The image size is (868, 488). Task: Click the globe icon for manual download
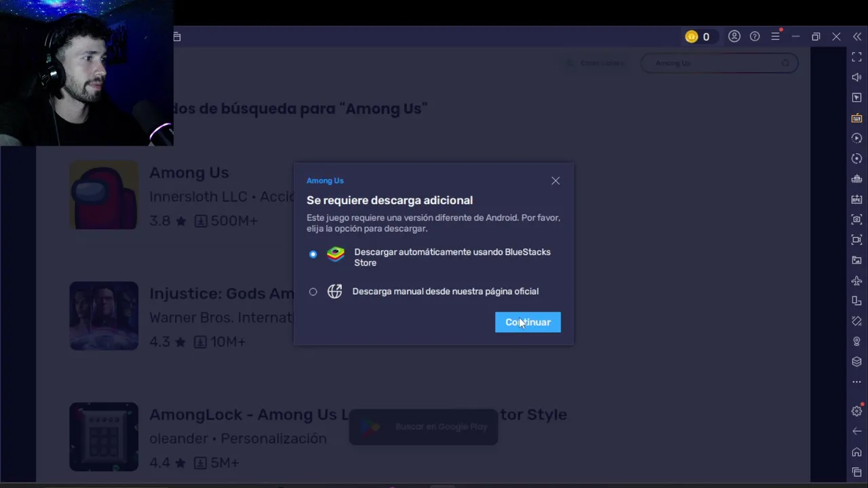point(334,291)
